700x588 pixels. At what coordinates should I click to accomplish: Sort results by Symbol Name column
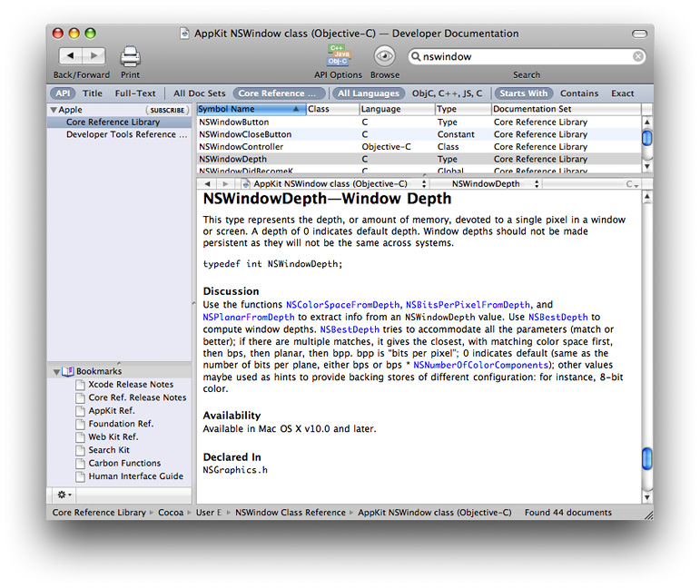(x=251, y=109)
